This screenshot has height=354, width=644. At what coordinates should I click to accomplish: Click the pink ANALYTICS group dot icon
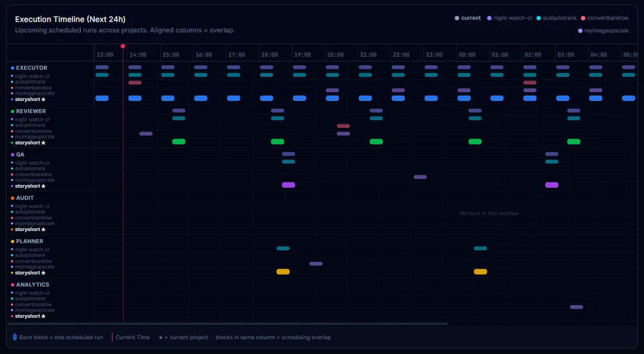[13, 284]
